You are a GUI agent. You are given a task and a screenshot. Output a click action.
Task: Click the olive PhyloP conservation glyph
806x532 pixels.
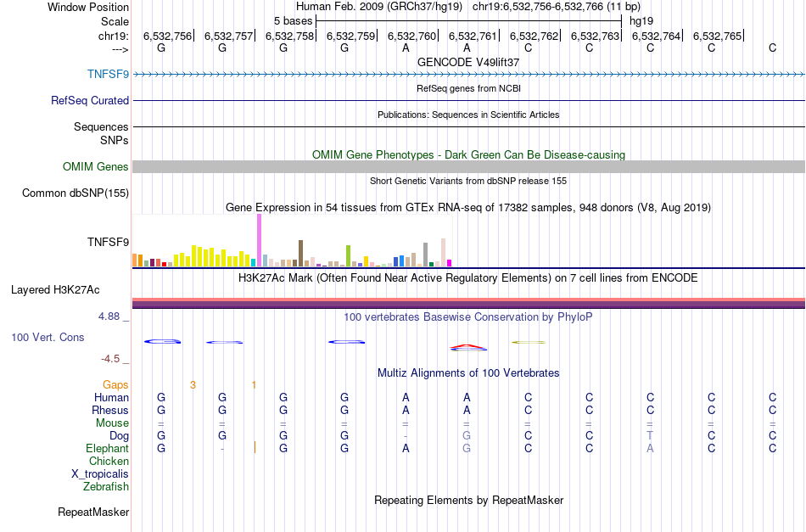[529, 342]
